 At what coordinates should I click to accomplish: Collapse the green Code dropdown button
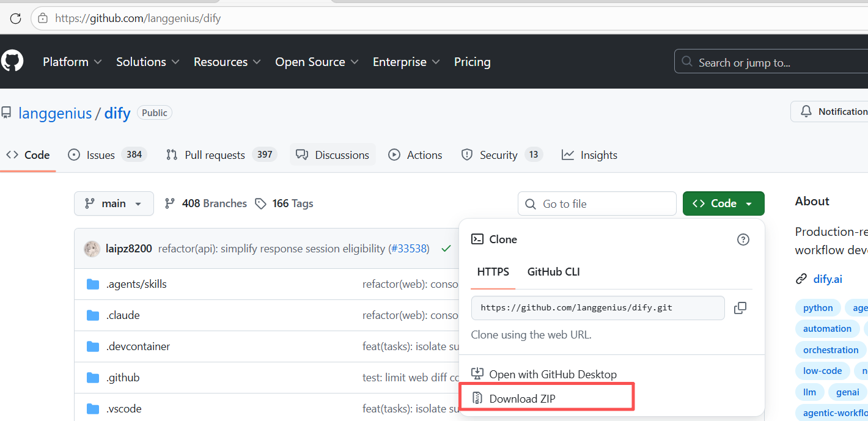pos(723,203)
